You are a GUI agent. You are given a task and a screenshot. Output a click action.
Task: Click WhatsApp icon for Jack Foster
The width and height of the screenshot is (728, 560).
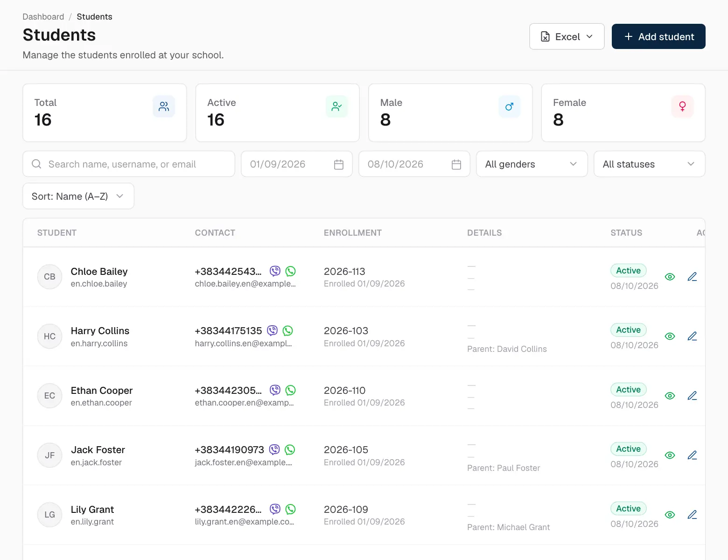[290, 450]
